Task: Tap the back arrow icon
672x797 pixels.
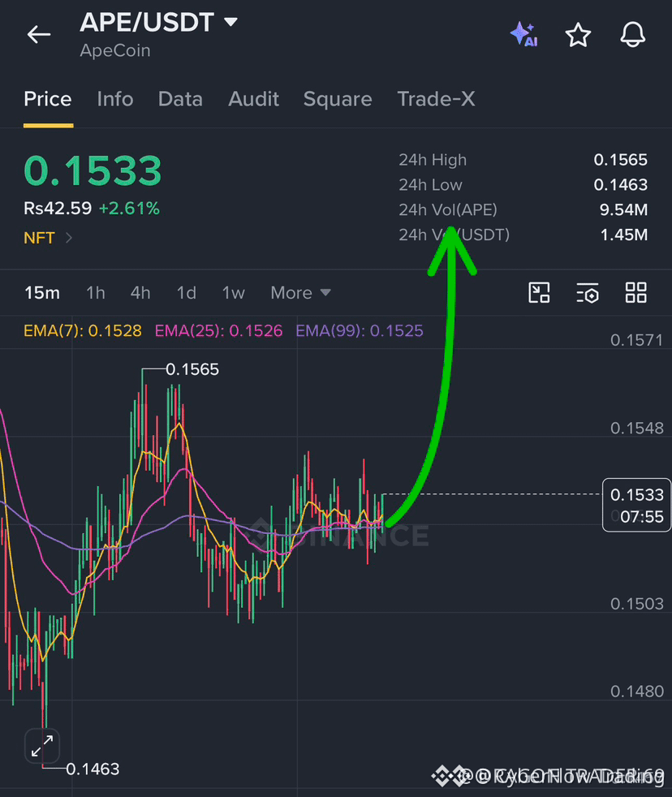Action: (x=39, y=35)
